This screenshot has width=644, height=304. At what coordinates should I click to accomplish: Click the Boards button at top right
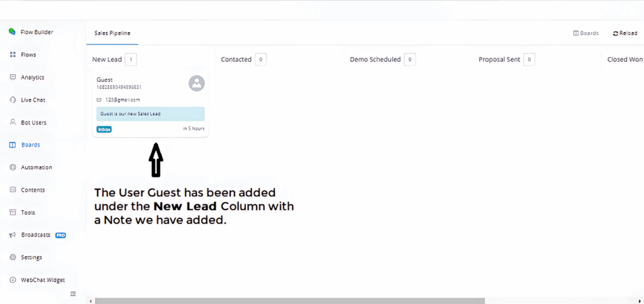(586, 33)
